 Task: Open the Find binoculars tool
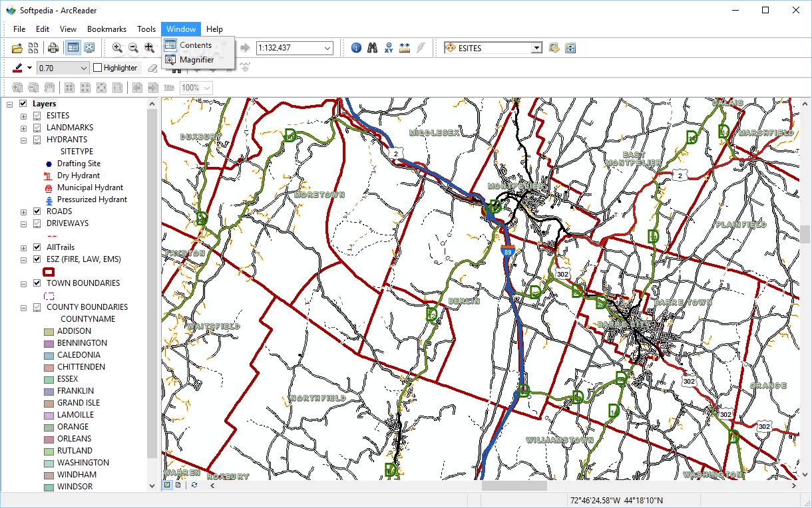click(x=372, y=48)
